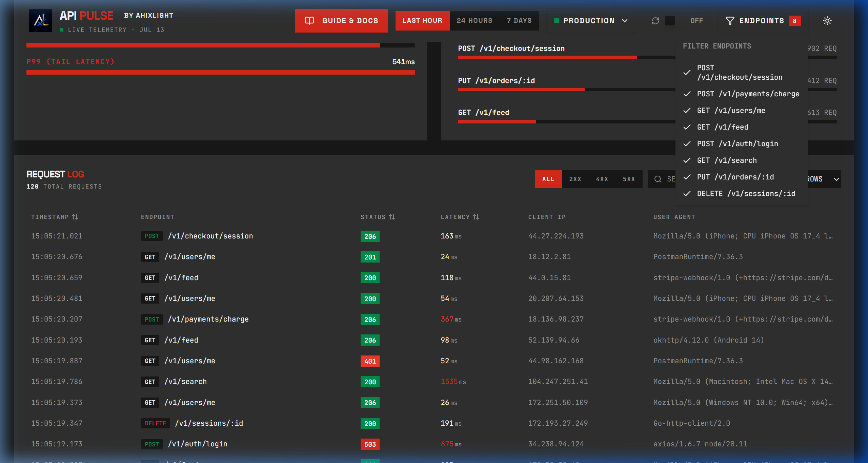Filter request log to 2XX responses
This screenshot has width=868, height=463.
click(575, 179)
